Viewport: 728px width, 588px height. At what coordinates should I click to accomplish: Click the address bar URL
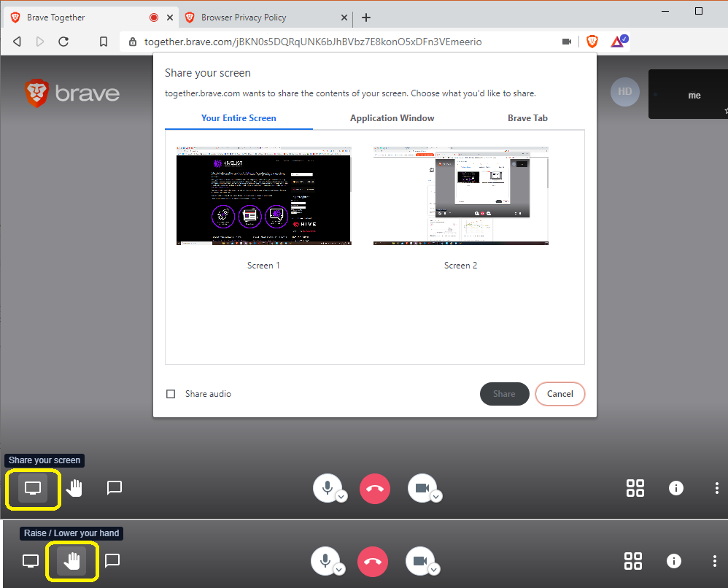coord(313,42)
